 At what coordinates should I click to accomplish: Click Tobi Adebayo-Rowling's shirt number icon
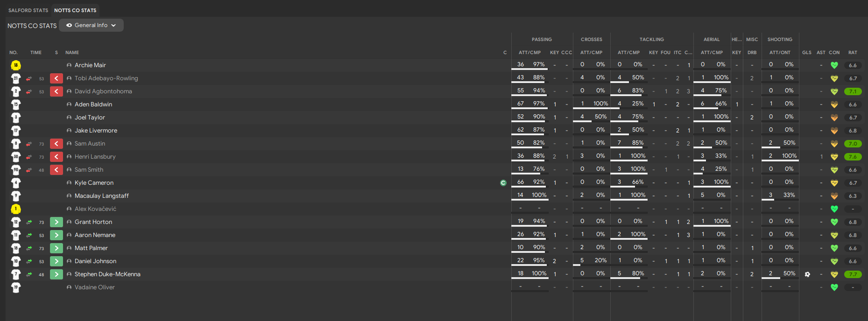pos(16,78)
